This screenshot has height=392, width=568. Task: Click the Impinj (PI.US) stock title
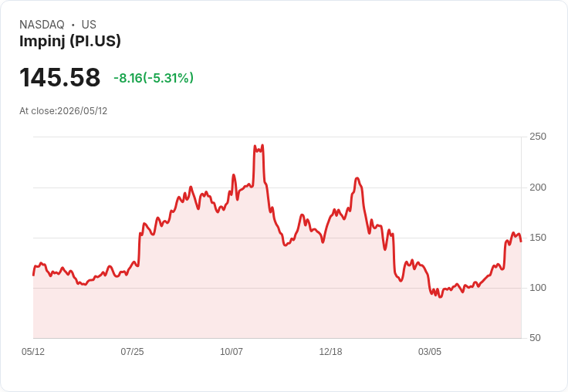click(x=70, y=41)
